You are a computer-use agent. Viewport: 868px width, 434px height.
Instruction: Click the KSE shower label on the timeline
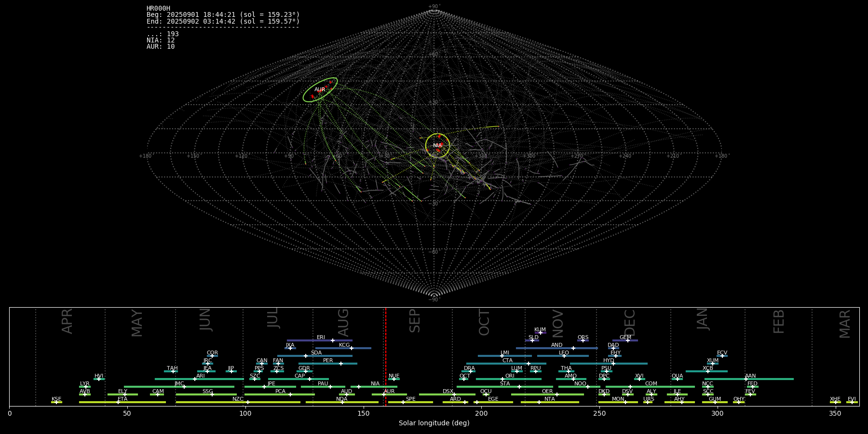tap(56, 399)
